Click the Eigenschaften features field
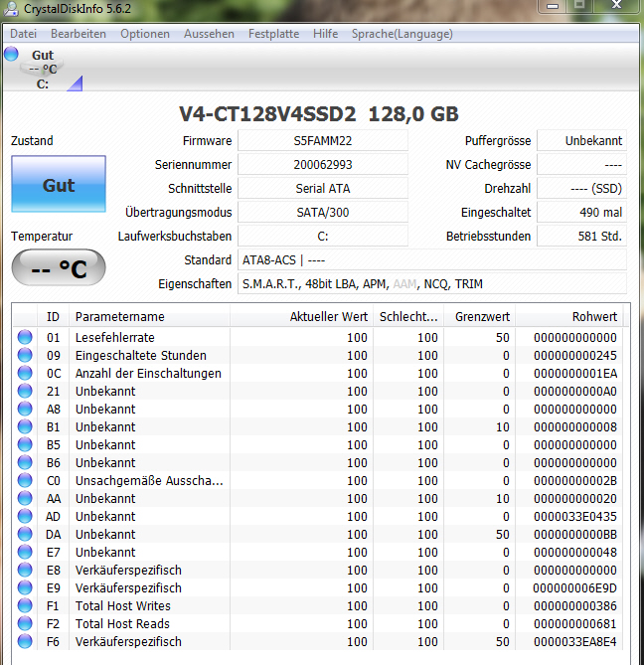 tap(432, 283)
